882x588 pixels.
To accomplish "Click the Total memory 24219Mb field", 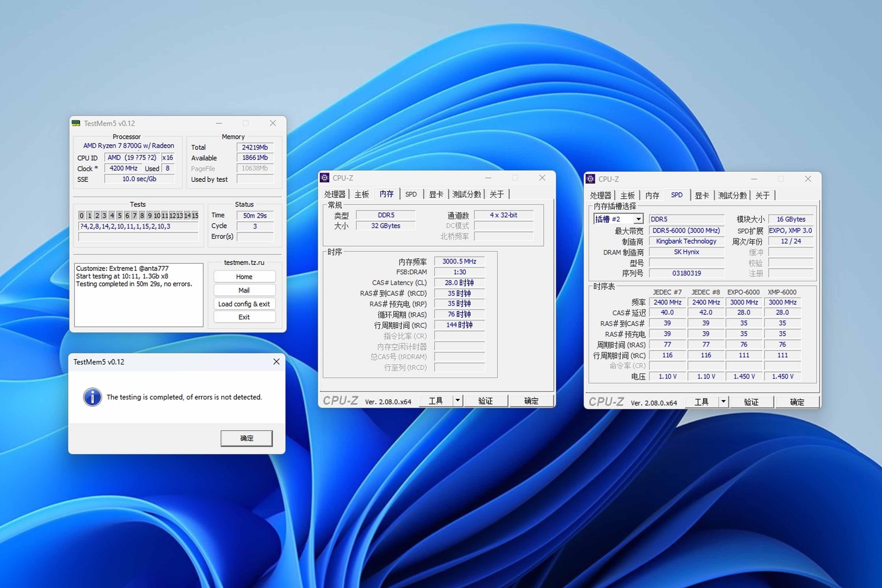I will click(255, 147).
